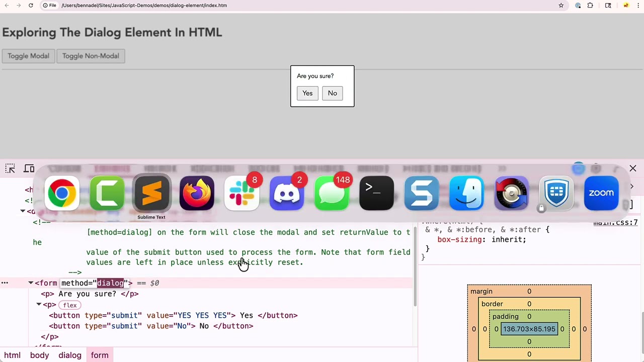Image resolution: width=644 pixels, height=362 pixels.
Task: Collapse the flex paragraph node
Action: tap(39, 305)
